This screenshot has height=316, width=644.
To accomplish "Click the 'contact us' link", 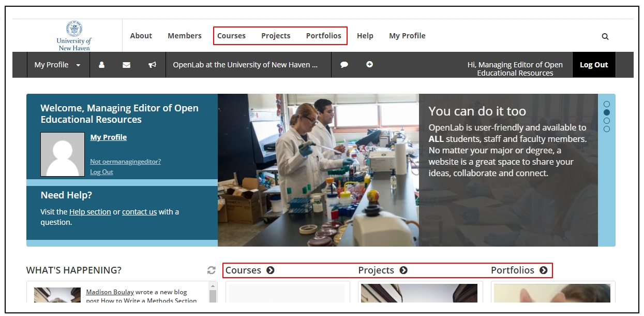I will click(x=139, y=212).
